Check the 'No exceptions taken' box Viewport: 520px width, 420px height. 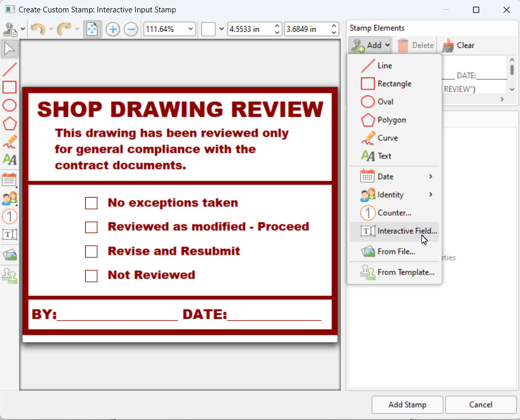tap(91, 203)
